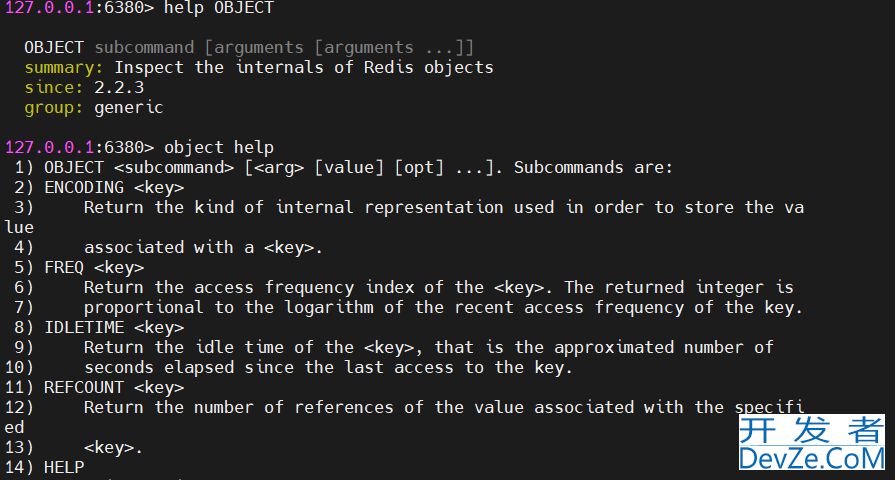Click the 'object help' command line
This screenshot has height=480, width=895.
click(219, 147)
